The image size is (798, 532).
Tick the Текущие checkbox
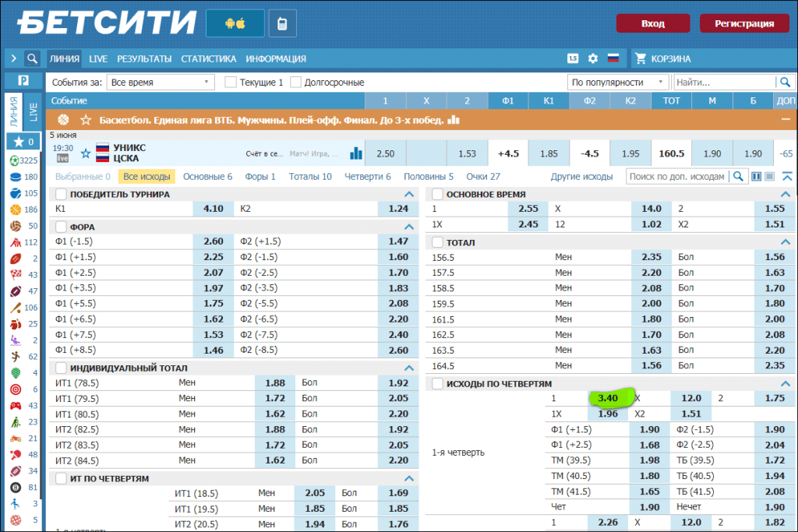tap(231, 82)
